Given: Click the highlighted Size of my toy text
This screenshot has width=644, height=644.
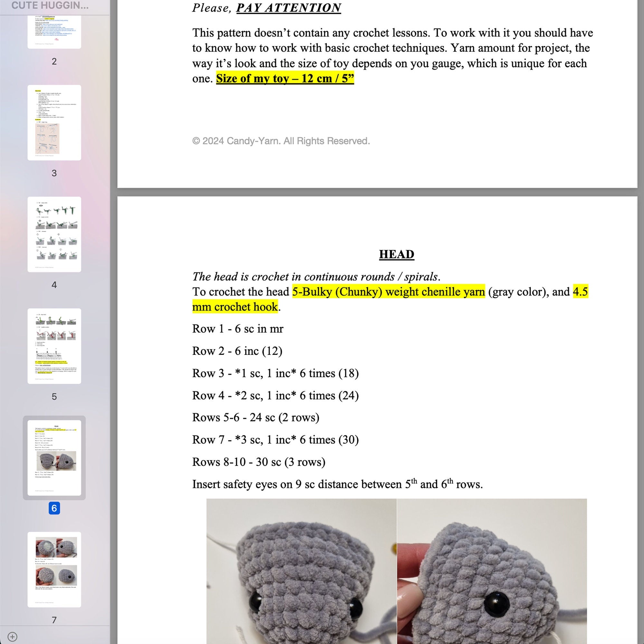Looking at the screenshot, I should (285, 79).
